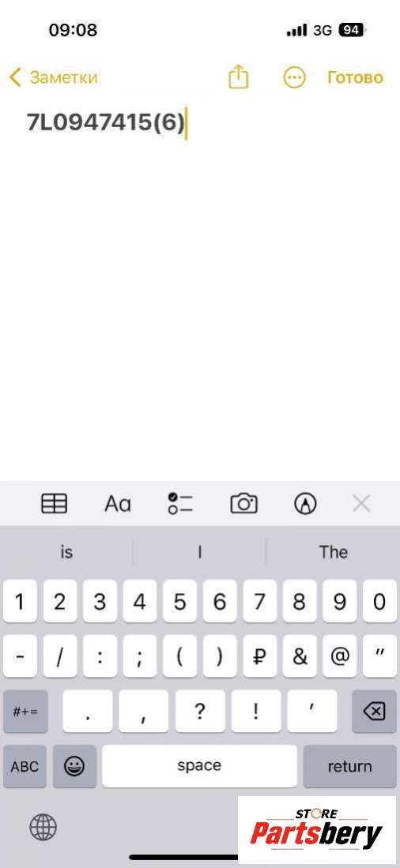The height and width of the screenshot is (868, 400).
Task: Tap the note text 7L0947415(6)
Action: pos(106,122)
